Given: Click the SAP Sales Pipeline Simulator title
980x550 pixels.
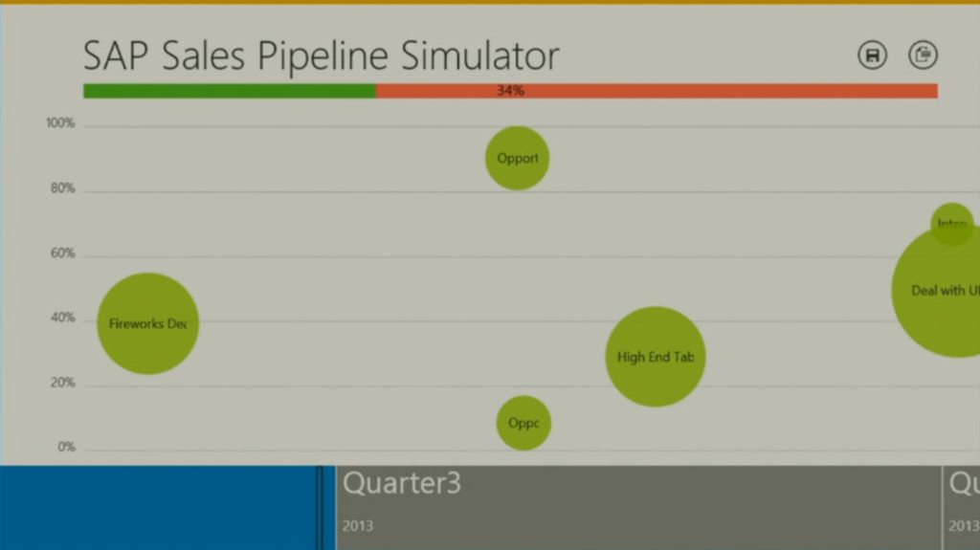Looking at the screenshot, I should pyautogui.click(x=322, y=55).
